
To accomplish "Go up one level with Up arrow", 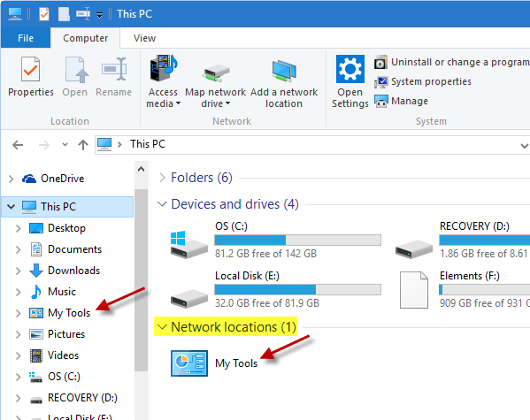I will (83, 145).
